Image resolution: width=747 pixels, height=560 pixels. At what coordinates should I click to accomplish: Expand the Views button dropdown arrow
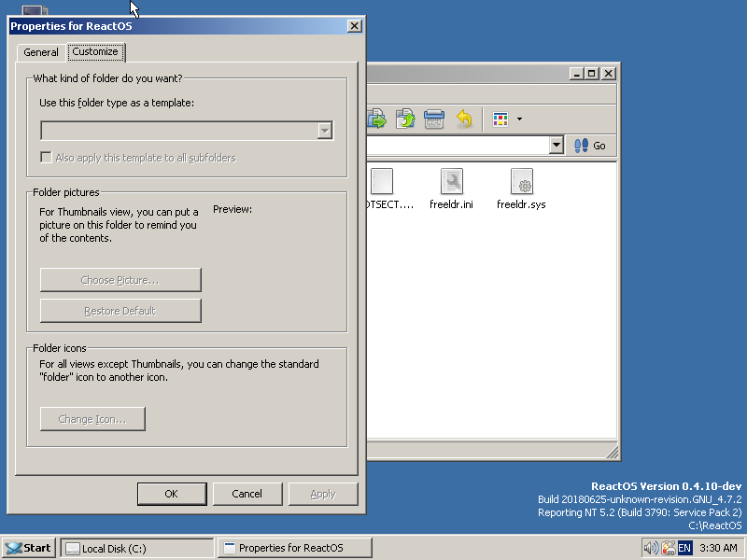519,119
